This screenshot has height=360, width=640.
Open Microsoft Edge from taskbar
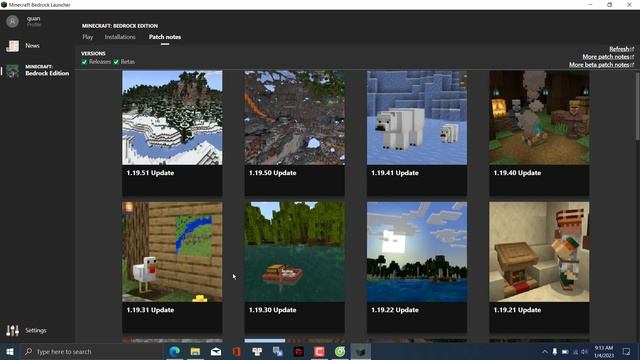coord(175,351)
